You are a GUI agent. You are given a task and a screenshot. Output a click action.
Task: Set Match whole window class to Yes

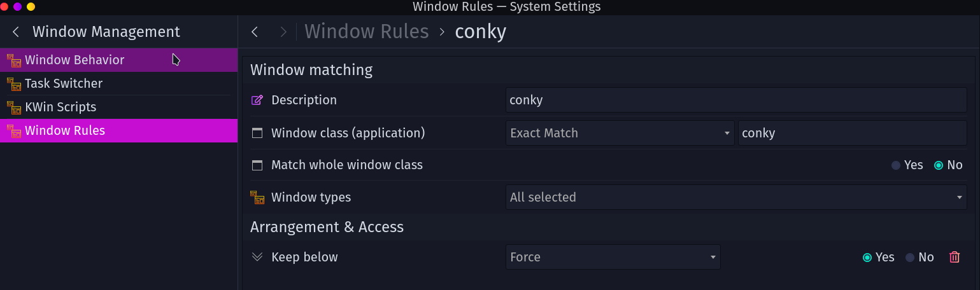click(x=896, y=165)
